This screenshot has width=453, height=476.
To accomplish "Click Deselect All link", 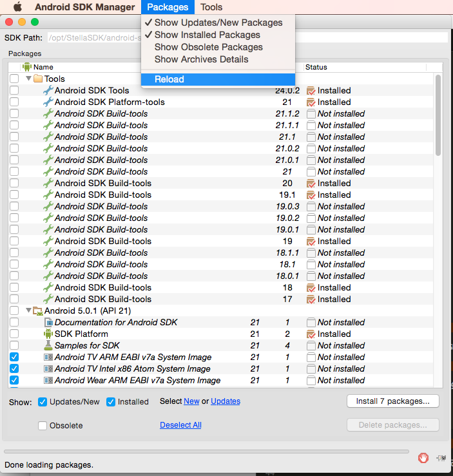I will (x=180, y=425).
